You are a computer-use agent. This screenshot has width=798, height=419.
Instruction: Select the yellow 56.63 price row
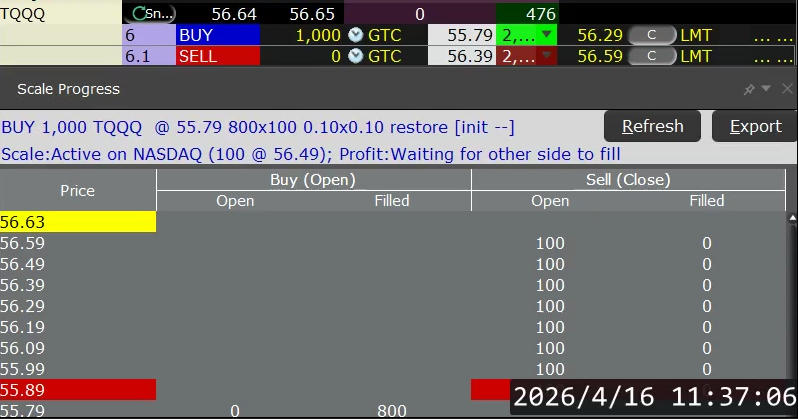77,222
